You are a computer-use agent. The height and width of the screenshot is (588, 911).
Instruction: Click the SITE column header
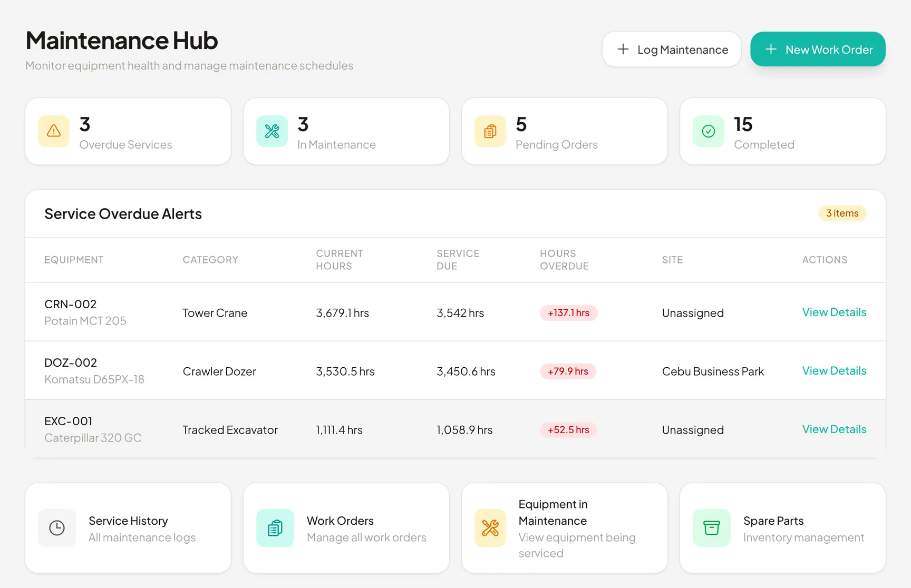point(672,260)
